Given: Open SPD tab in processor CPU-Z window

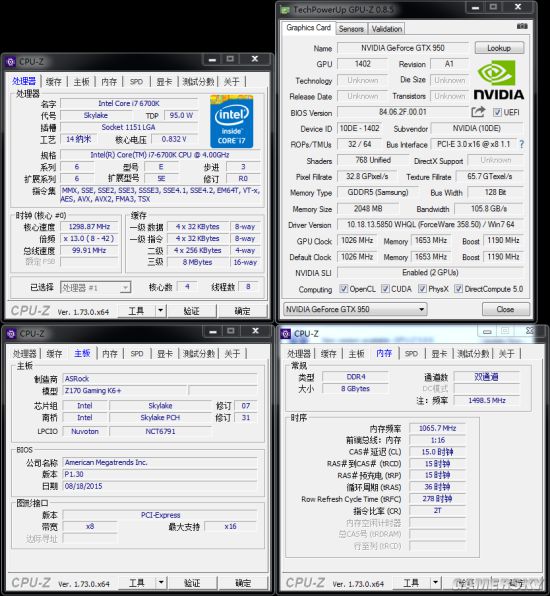Looking at the screenshot, I should (x=136, y=81).
